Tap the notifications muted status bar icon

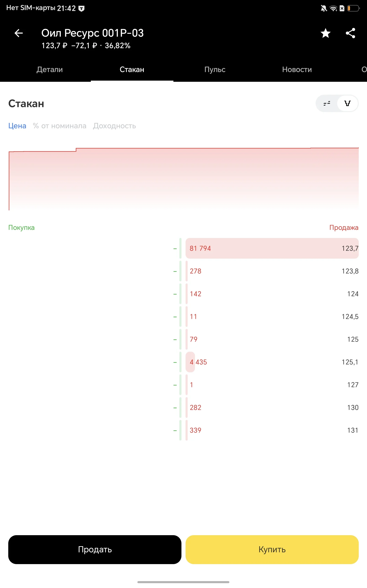coord(324,8)
